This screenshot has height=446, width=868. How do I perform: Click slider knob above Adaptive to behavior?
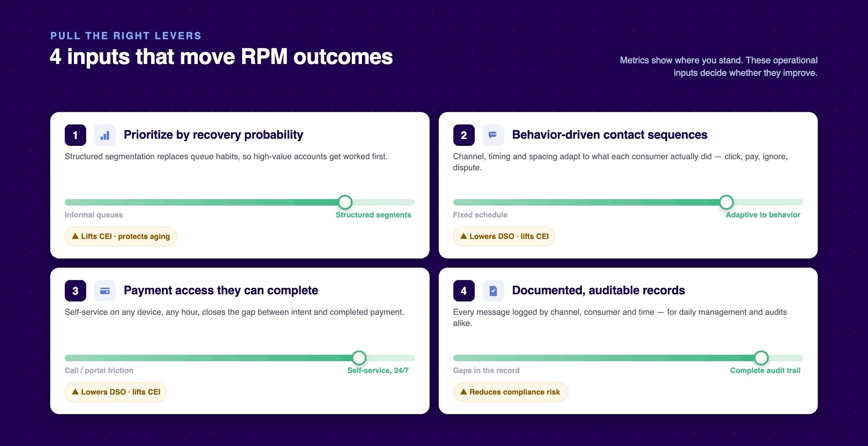pyautogui.click(x=726, y=202)
